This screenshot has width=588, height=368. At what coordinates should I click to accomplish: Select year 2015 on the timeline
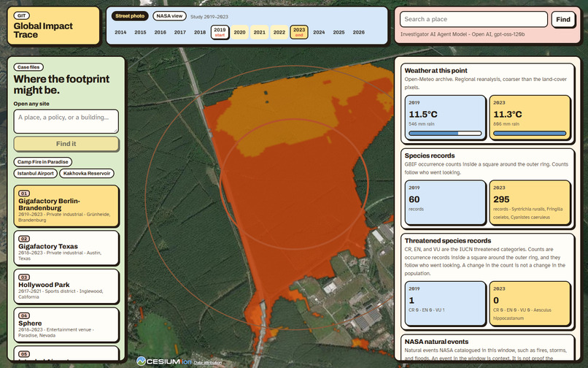tap(140, 32)
